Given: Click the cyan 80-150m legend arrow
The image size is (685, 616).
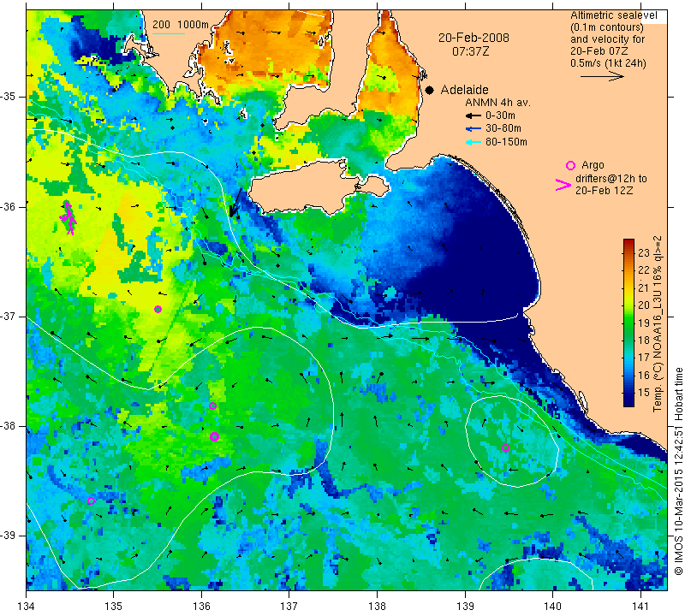Looking at the screenshot, I should pyautogui.click(x=474, y=142).
